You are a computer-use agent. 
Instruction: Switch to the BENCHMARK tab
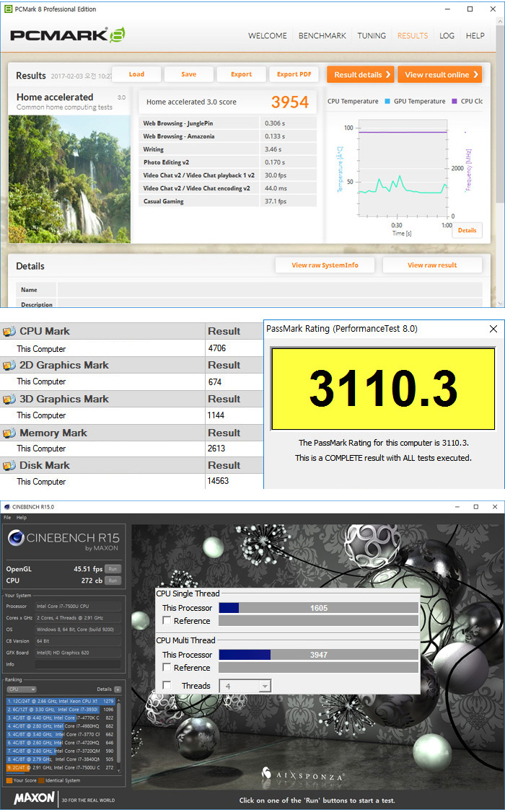(x=322, y=36)
